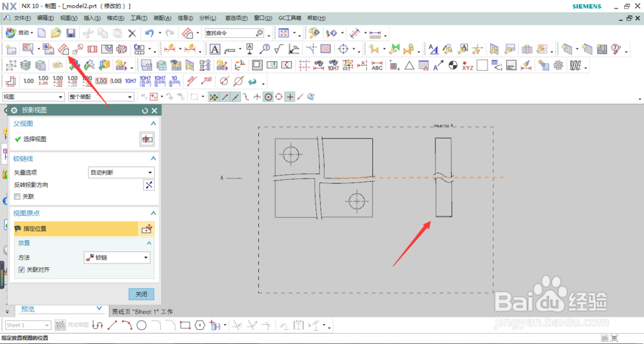Open the 插入(S) menu
This screenshot has width=644, height=344.
[92, 18]
